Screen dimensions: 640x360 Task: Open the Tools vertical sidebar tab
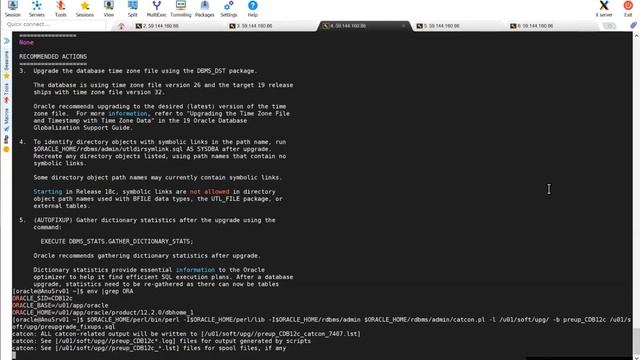(x=6, y=92)
